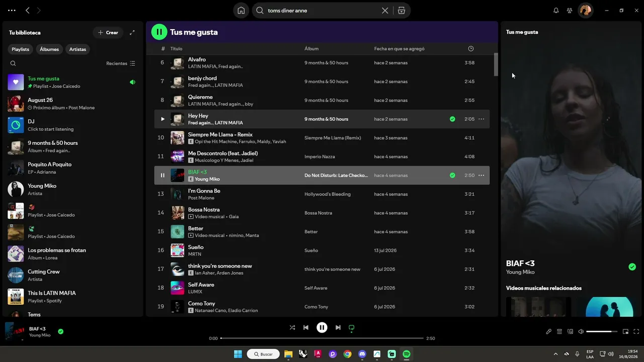Filter library by Álbumes

(x=49, y=49)
